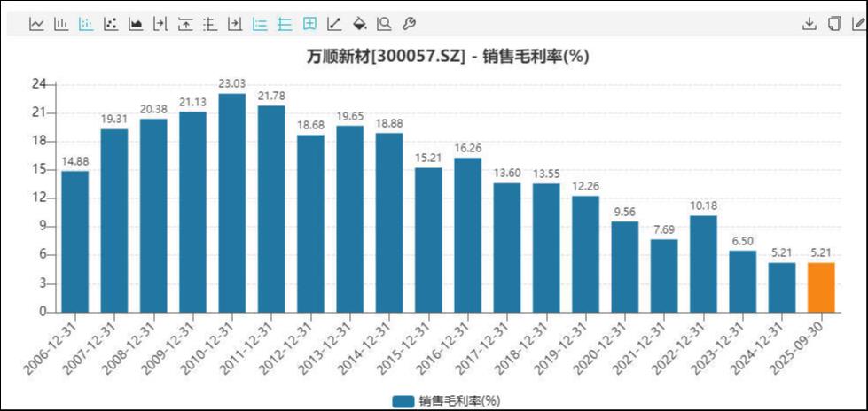Image resolution: width=868 pixels, height=411 pixels.
Task: Click the paint bucket fill color icon
Action: click(x=359, y=24)
